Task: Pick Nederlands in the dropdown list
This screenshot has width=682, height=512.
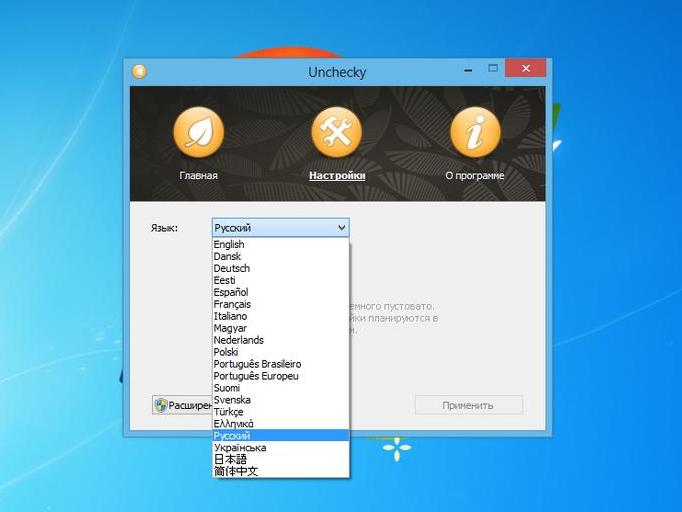Action: (281, 340)
